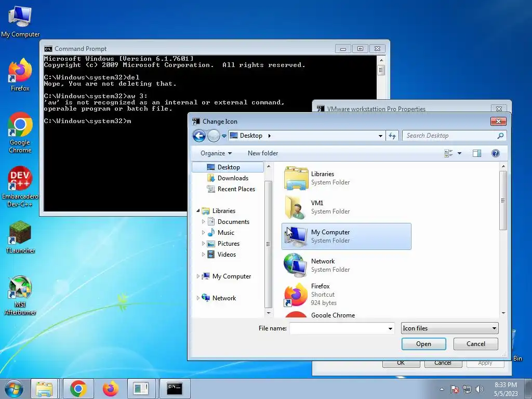Select Downloads in navigation pane

click(x=228, y=178)
